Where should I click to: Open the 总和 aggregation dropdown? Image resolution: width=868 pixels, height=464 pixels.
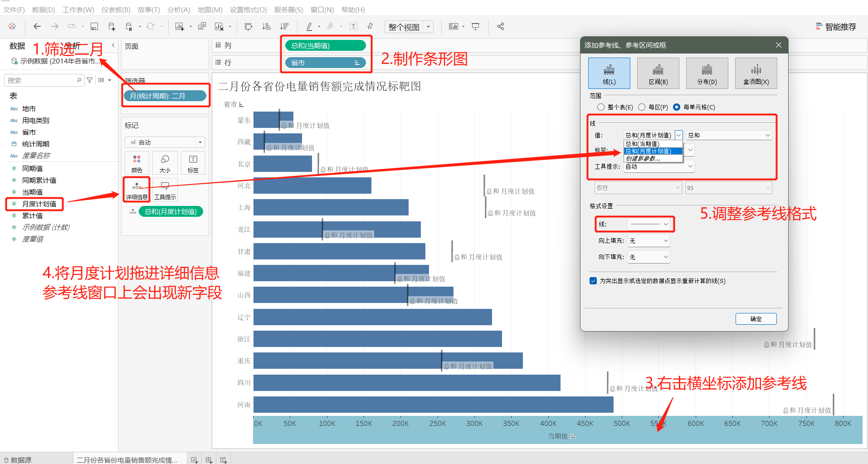point(729,135)
